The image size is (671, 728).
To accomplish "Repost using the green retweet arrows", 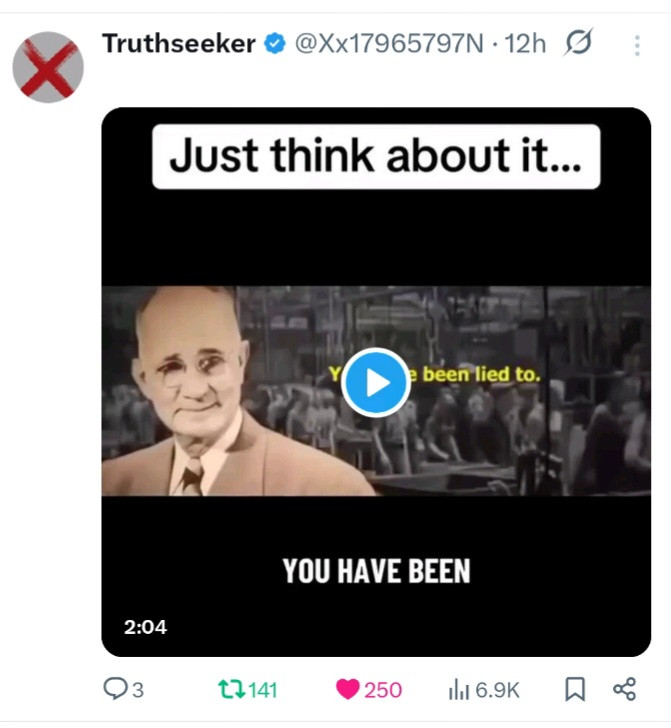I will (232, 689).
